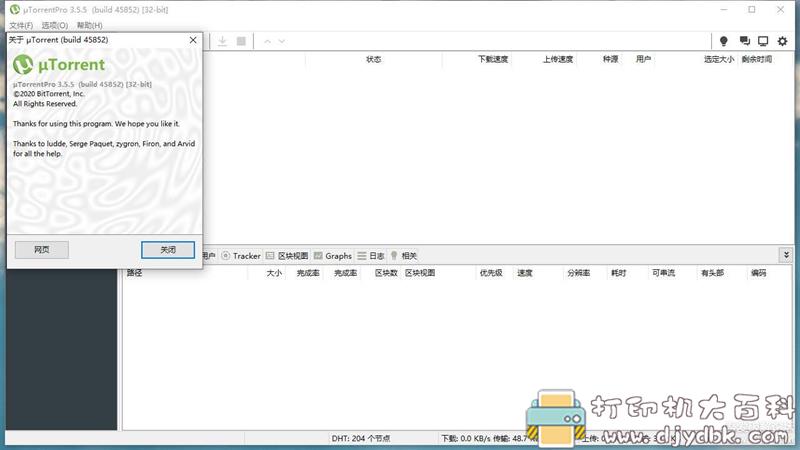Collapse detail pane with double-chevron button
Viewport: 800px width, 450px height.
tap(786, 255)
